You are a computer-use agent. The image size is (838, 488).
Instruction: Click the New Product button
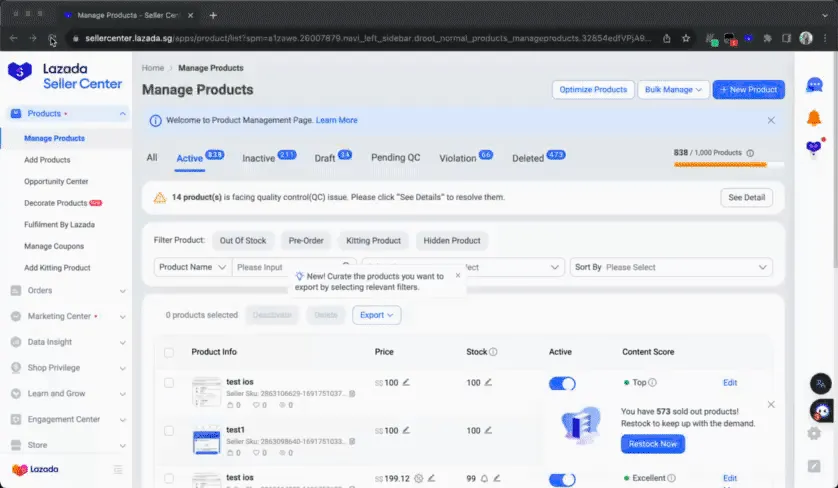pyautogui.click(x=748, y=89)
